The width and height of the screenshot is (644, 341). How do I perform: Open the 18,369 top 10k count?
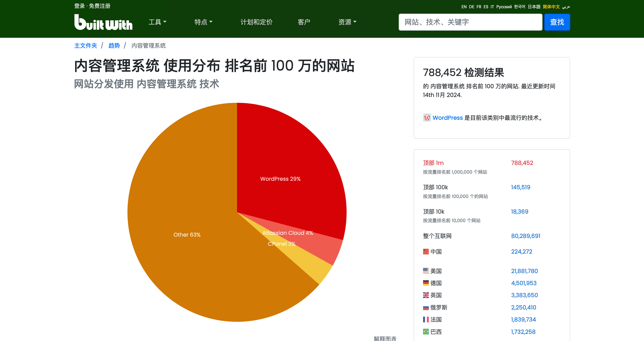(x=519, y=212)
